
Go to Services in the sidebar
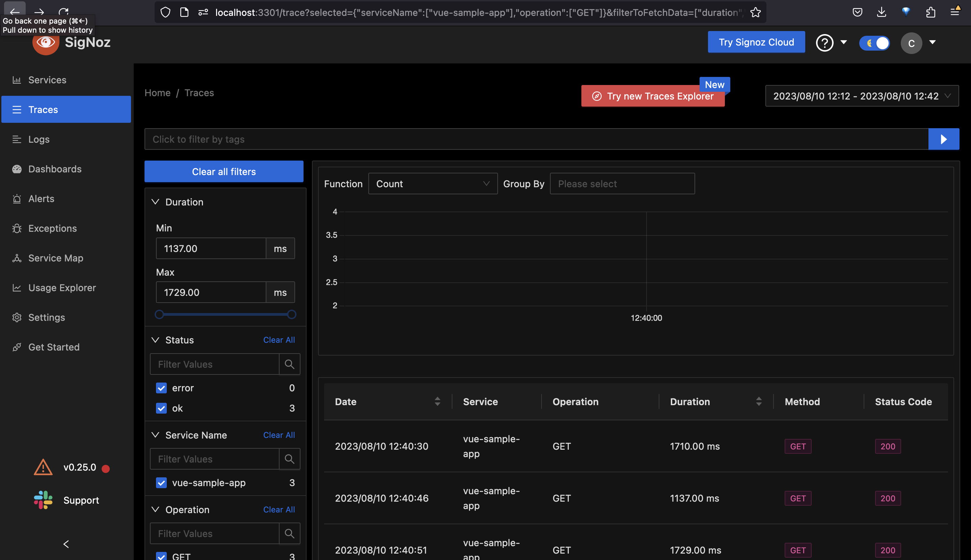[66, 80]
